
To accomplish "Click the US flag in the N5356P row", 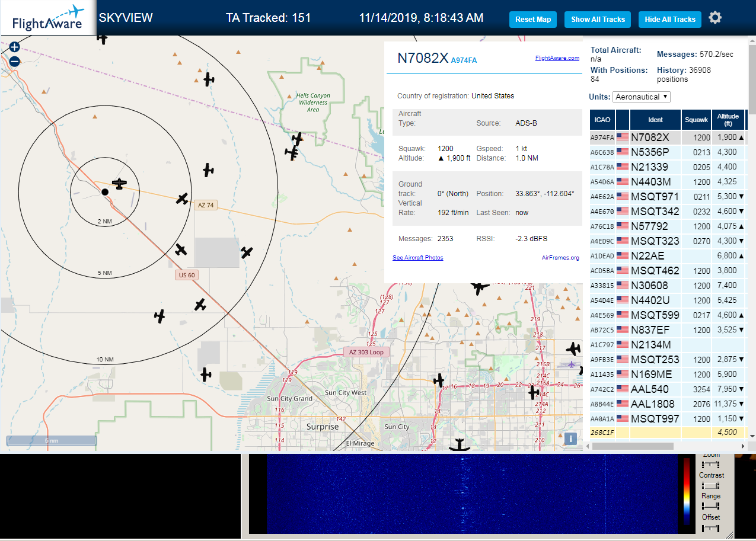I will point(623,152).
